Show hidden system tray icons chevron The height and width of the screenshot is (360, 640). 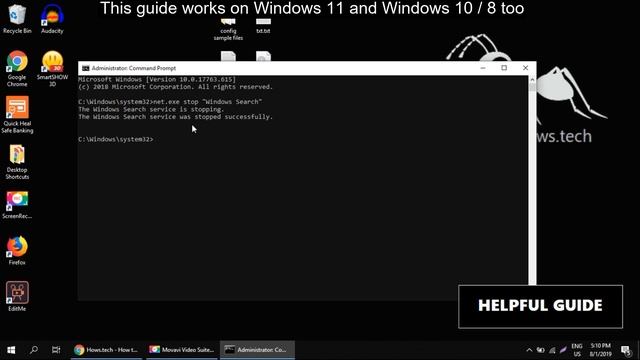[x=529, y=350]
